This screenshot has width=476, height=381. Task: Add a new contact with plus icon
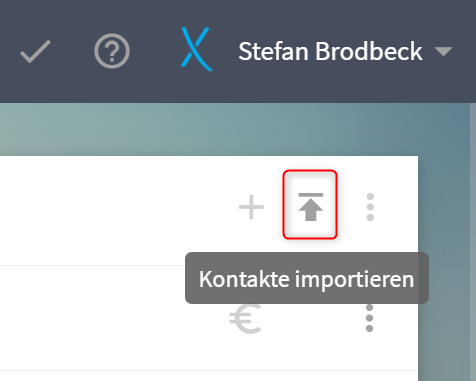pos(251,207)
